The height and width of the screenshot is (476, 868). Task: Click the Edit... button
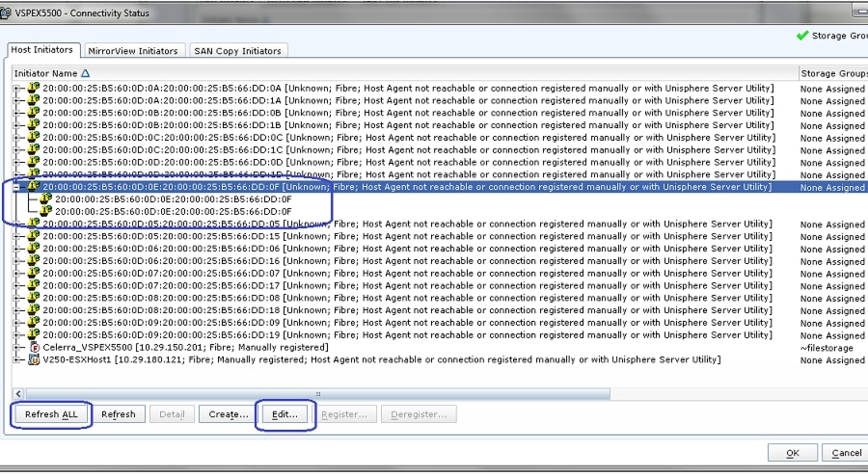point(285,414)
